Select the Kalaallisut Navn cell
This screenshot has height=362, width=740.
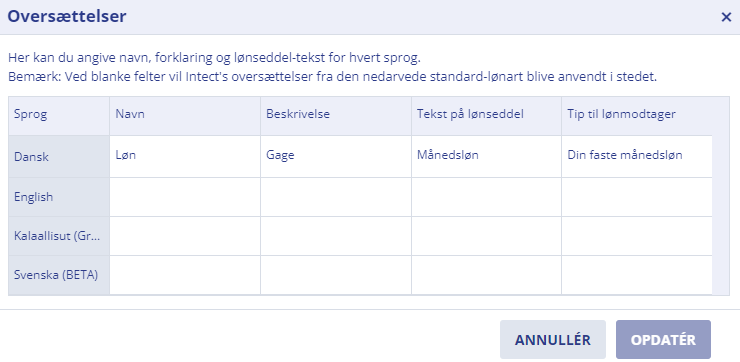(x=185, y=236)
